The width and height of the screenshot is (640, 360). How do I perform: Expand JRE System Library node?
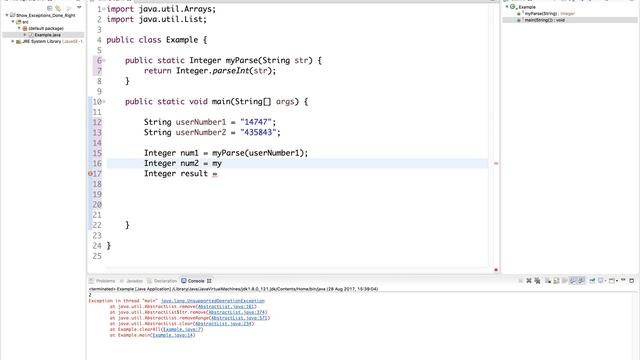pos(13,41)
